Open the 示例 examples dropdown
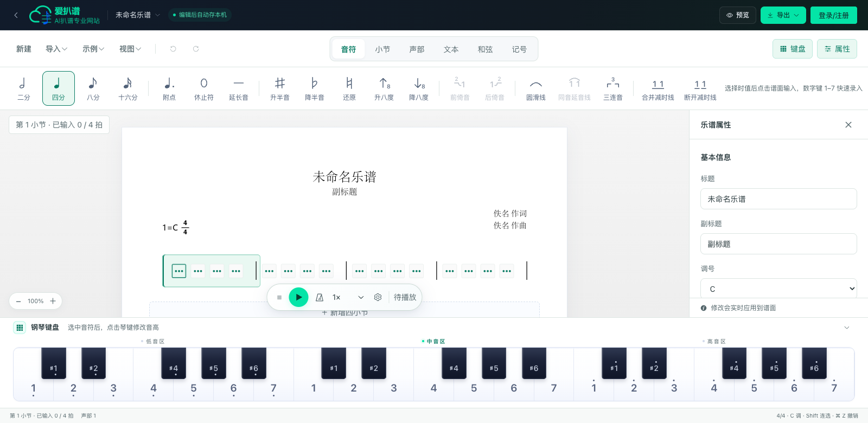The height and width of the screenshot is (423, 868). (x=93, y=49)
